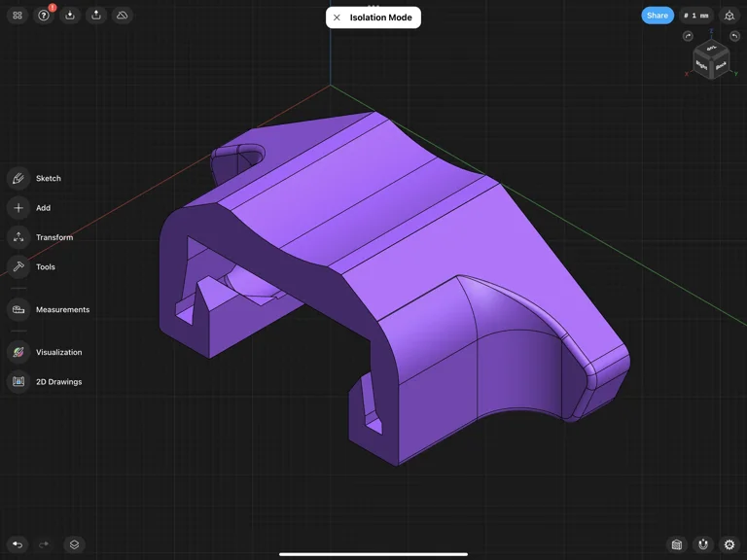Click the blue Share button

pos(658,16)
